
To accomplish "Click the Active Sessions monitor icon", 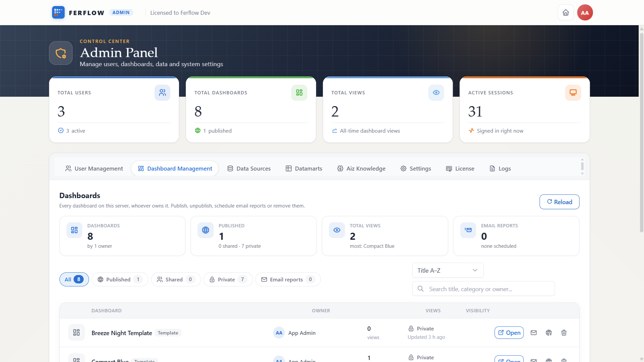I will 573,93.
